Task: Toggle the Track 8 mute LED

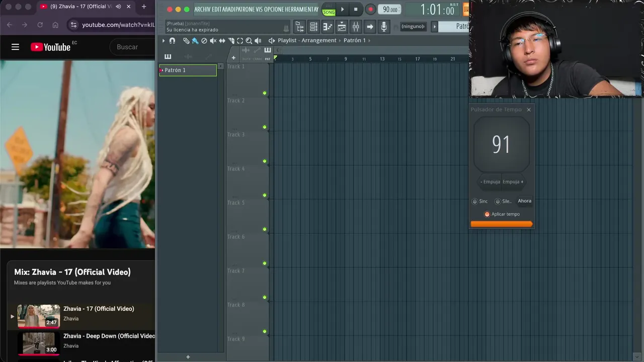Action: tap(265, 331)
